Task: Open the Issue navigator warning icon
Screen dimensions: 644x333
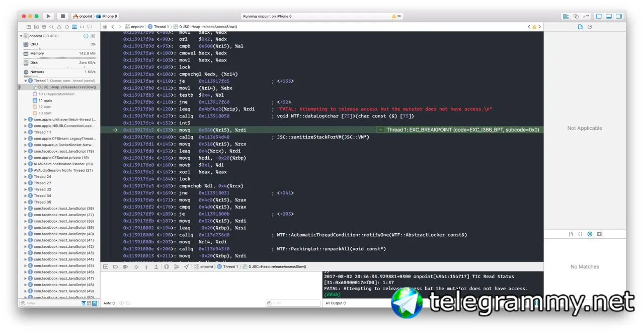Action: click(59, 27)
